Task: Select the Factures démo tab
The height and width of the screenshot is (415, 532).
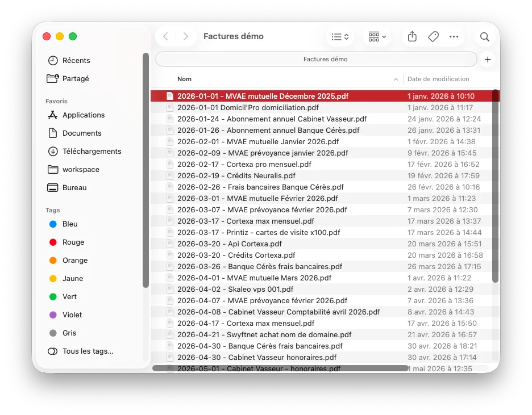Action: [317, 59]
